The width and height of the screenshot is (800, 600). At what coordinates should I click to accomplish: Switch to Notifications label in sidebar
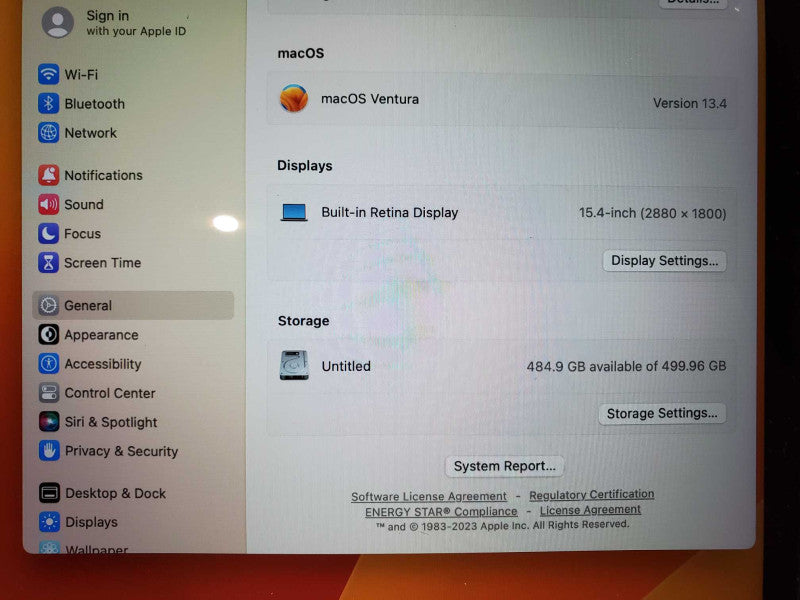click(x=103, y=176)
